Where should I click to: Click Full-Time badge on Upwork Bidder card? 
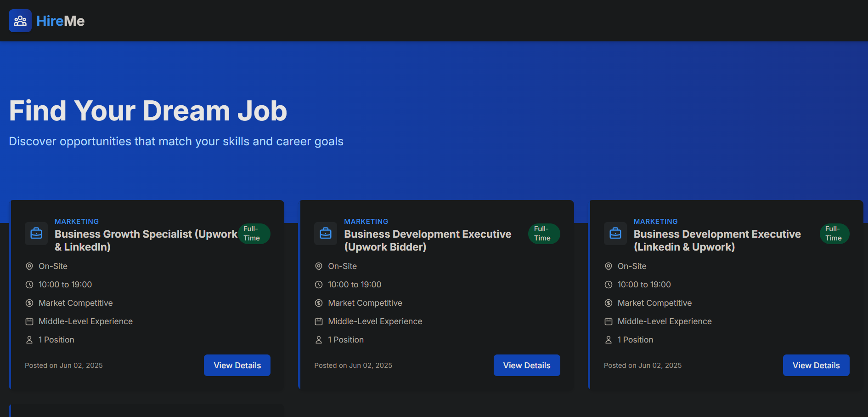point(544,234)
